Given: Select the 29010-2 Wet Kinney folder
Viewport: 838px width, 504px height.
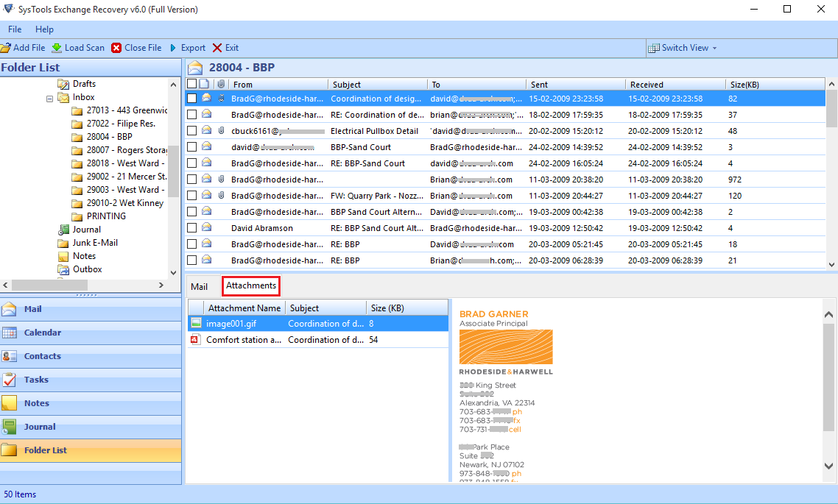Looking at the screenshot, I should point(125,203).
